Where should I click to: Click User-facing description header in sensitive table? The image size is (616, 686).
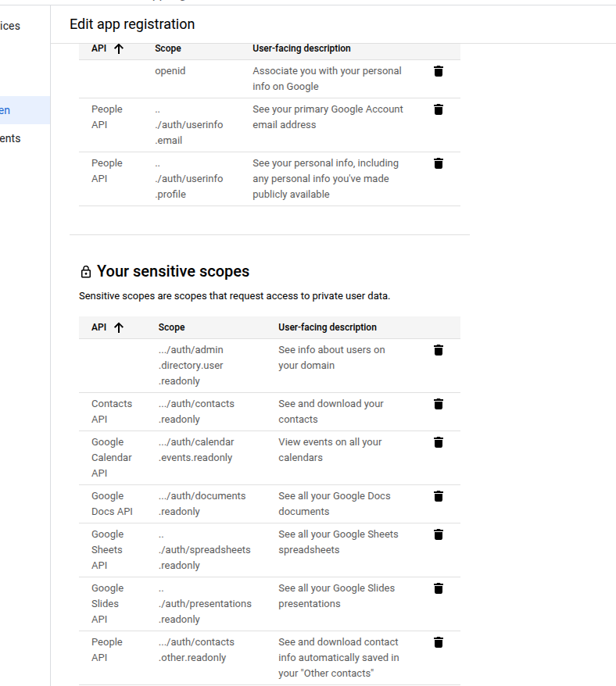coord(328,327)
